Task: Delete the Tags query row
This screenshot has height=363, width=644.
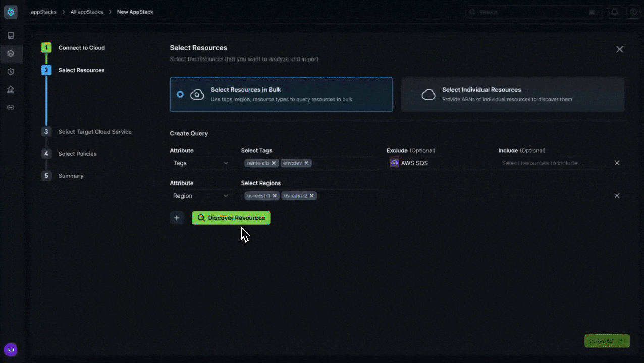Action: tap(617, 163)
